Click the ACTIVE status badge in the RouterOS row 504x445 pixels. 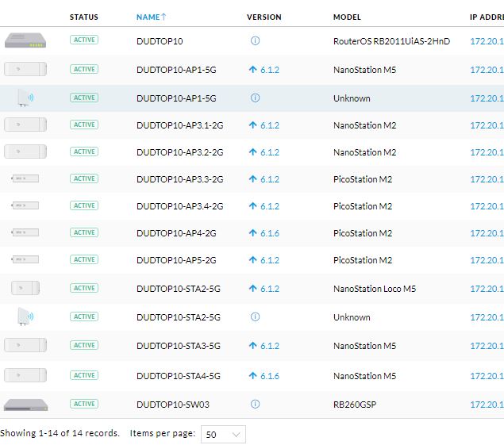pos(84,40)
